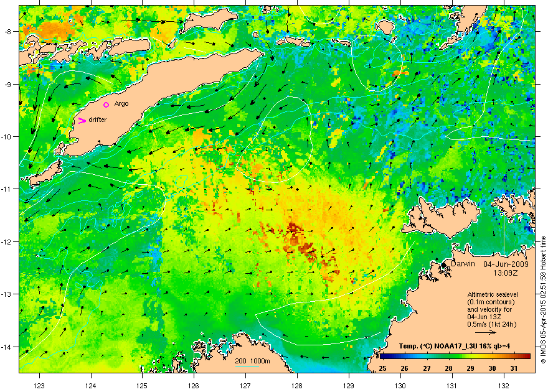Click the latitude axis label '-14'
This screenshot has width=548, height=392.
click(6, 347)
